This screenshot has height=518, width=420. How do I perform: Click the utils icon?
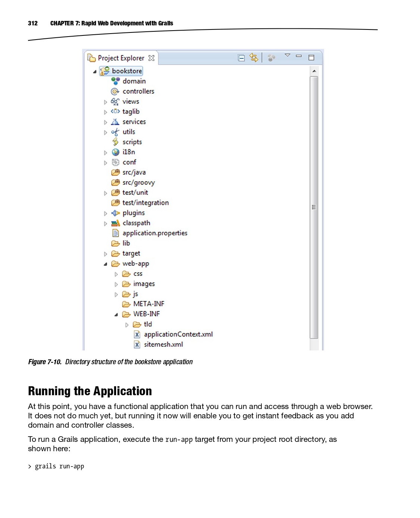click(115, 132)
